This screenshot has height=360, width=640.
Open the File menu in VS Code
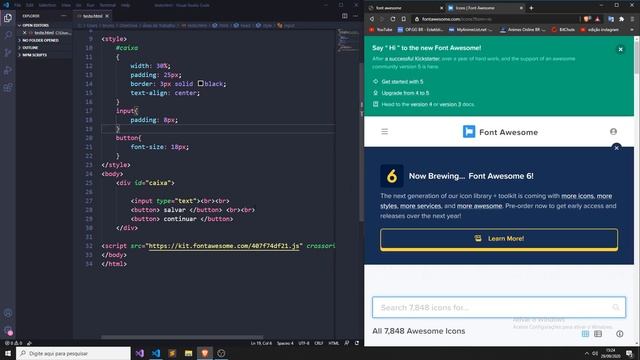pos(18,5)
